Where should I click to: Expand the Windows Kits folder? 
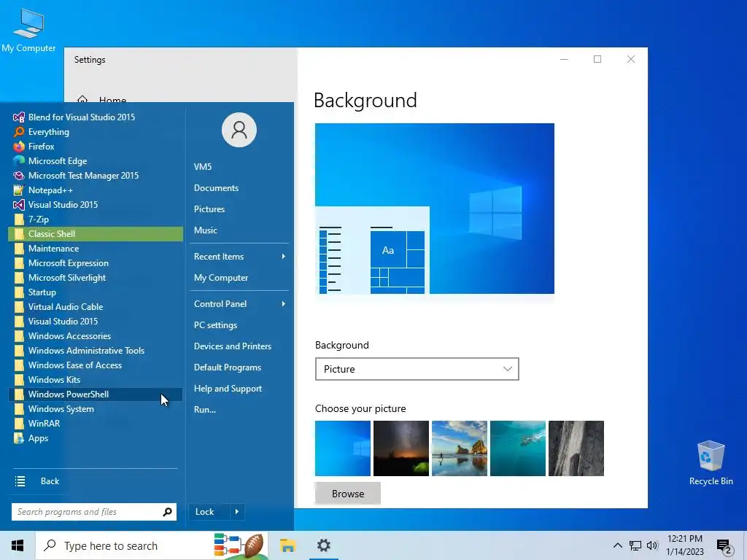tap(96, 380)
